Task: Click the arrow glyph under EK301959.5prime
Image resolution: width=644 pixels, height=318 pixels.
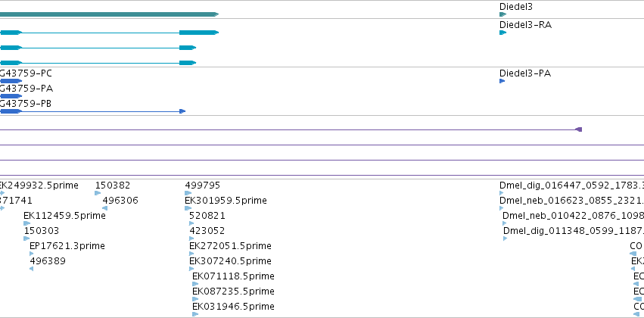Action: tap(188, 208)
